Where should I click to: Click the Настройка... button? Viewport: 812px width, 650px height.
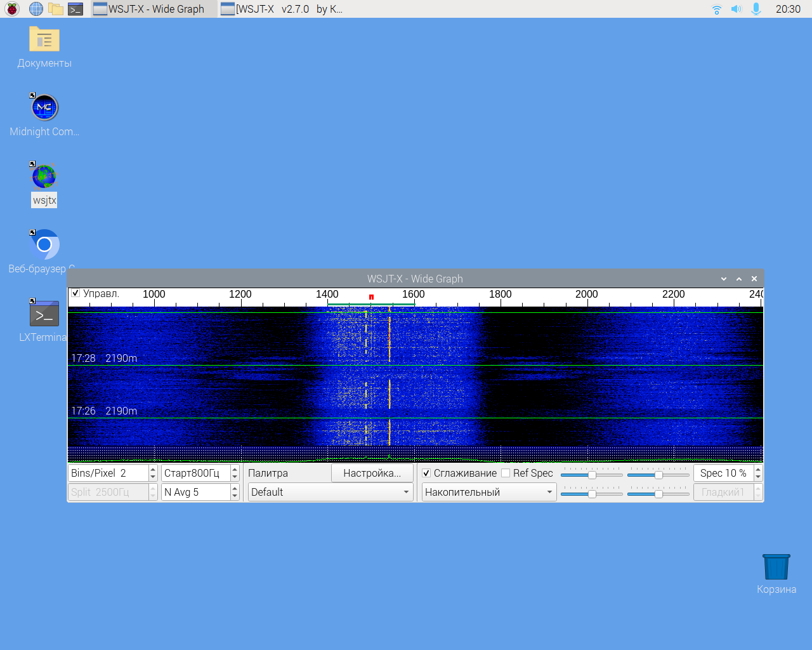372,473
